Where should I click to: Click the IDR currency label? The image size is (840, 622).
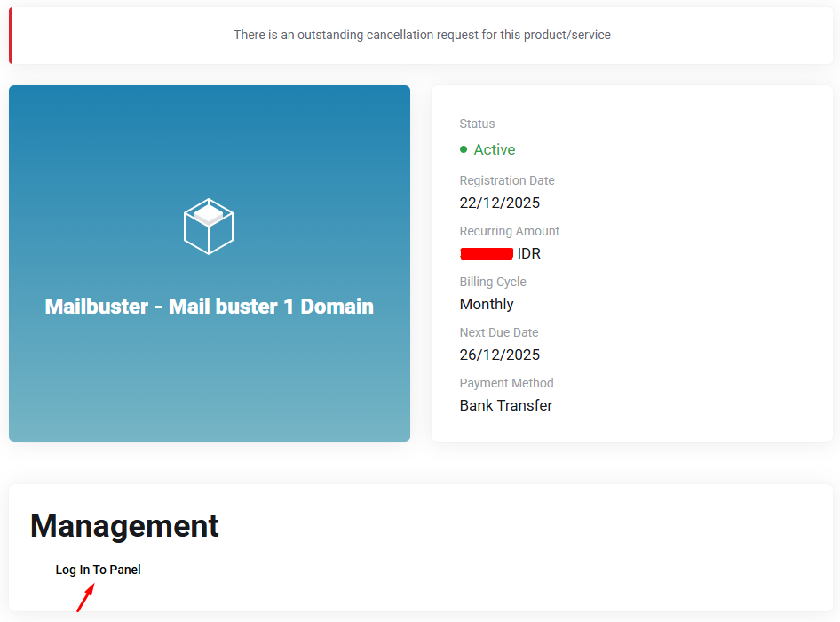528,253
